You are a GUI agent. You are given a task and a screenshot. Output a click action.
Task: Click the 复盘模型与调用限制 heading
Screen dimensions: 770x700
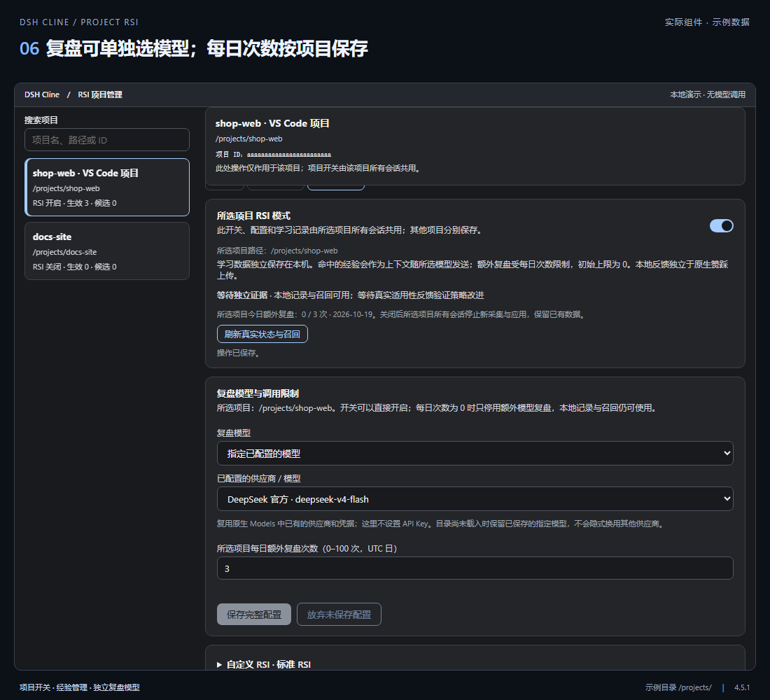[258, 393]
